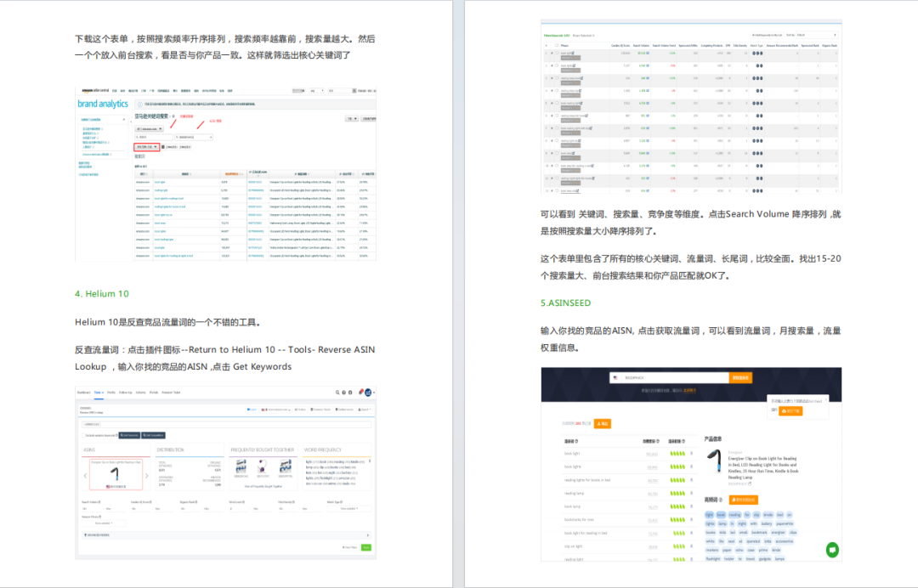Viewport: 918px width, 588px height.
Task: Click calendar icon in brand analytics filters
Action: coord(162,147)
